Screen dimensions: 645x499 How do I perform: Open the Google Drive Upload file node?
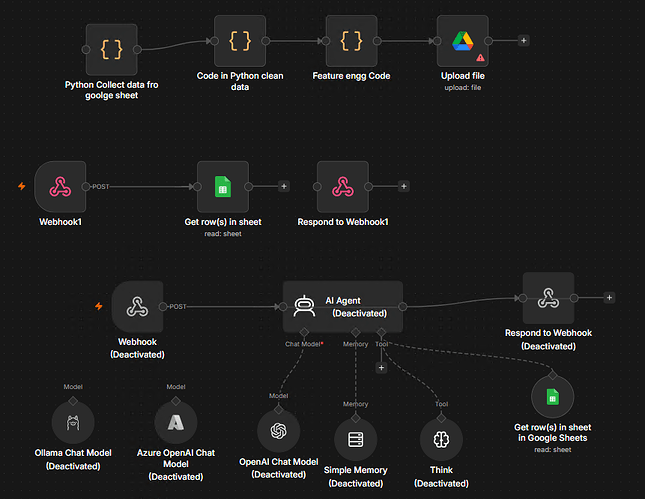click(463, 41)
